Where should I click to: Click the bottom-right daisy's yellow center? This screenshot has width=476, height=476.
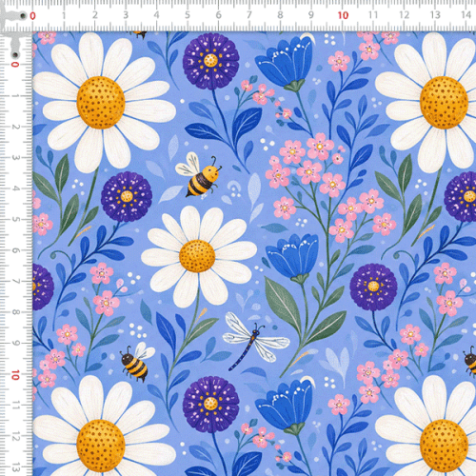click(x=444, y=446)
